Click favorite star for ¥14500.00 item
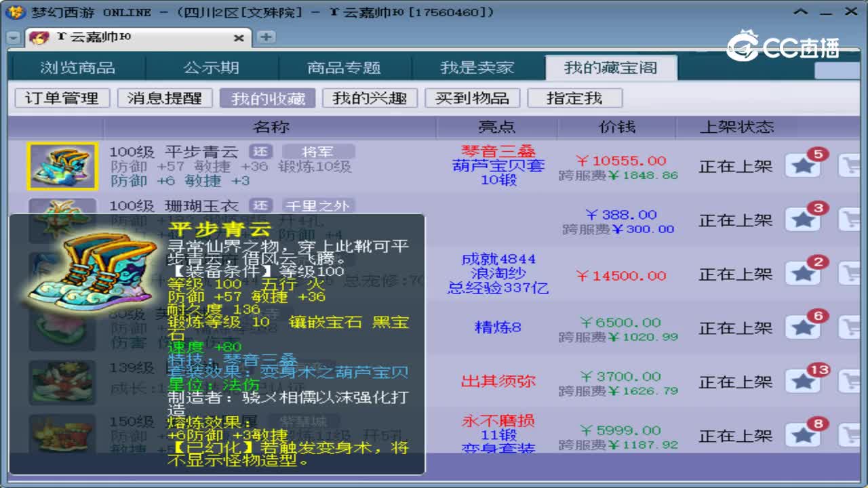This screenshot has height=488, width=868. [x=804, y=274]
